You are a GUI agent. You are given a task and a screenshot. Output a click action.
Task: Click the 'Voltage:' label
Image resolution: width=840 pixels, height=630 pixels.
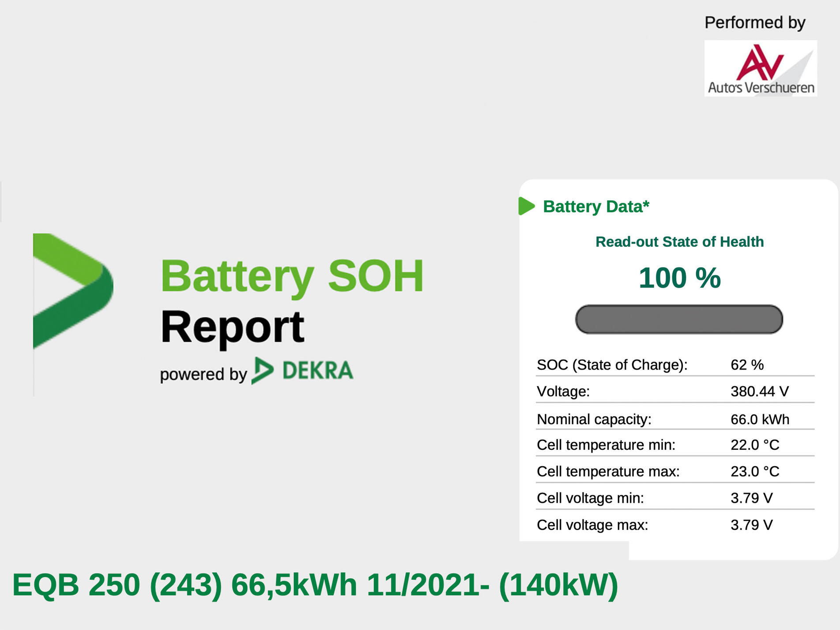tap(563, 391)
